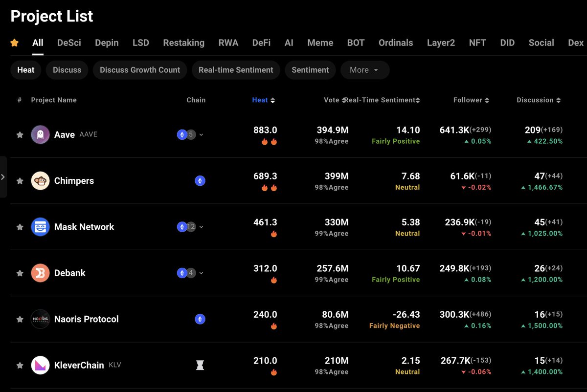Select the Discuss filter pill
Viewport: 587px width, 392px height.
[x=67, y=70]
